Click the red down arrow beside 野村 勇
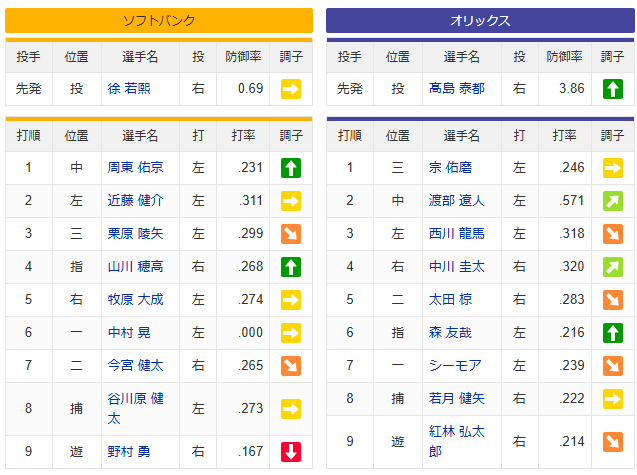This screenshot has height=475, width=637. click(x=291, y=452)
